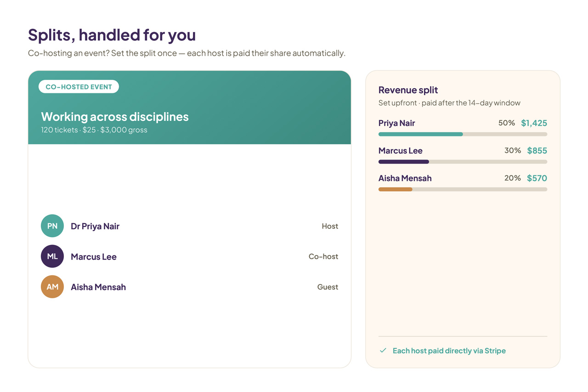Click the 120 tickets gross summary line
Image resolution: width=588 pixels, height=392 pixels.
click(94, 130)
